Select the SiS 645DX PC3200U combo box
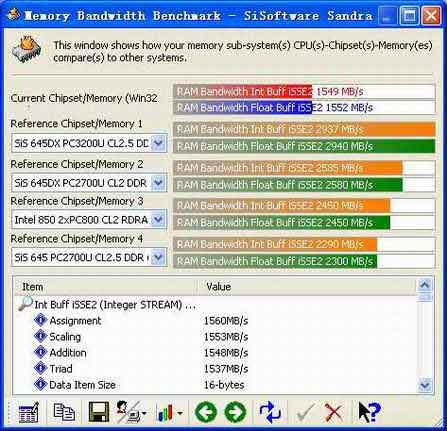Screen dimensions: 447x431 [89, 143]
